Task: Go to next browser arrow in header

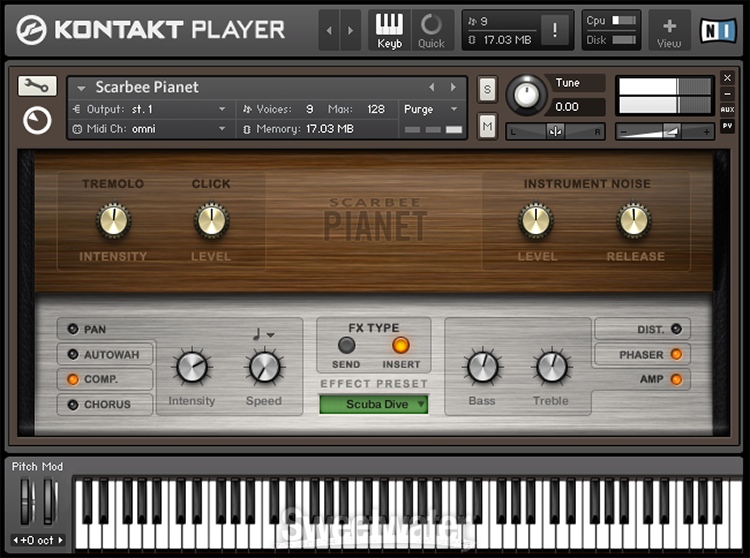Action: coord(351,30)
